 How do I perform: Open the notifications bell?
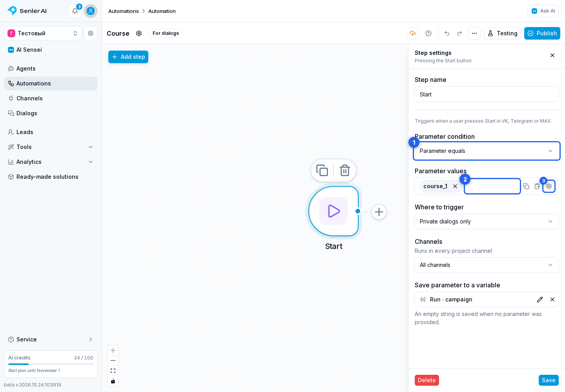coord(75,11)
